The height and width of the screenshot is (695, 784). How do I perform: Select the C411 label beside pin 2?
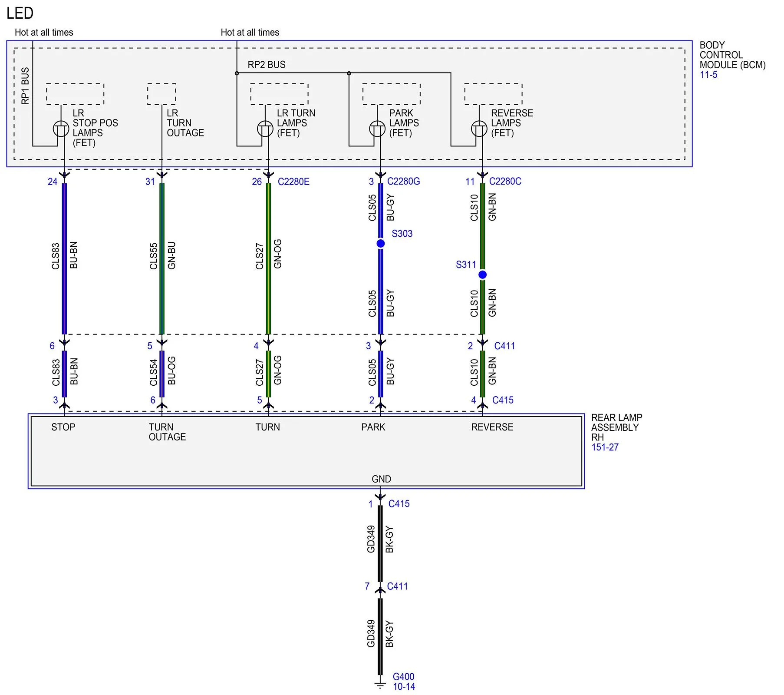click(x=504, y=346)
